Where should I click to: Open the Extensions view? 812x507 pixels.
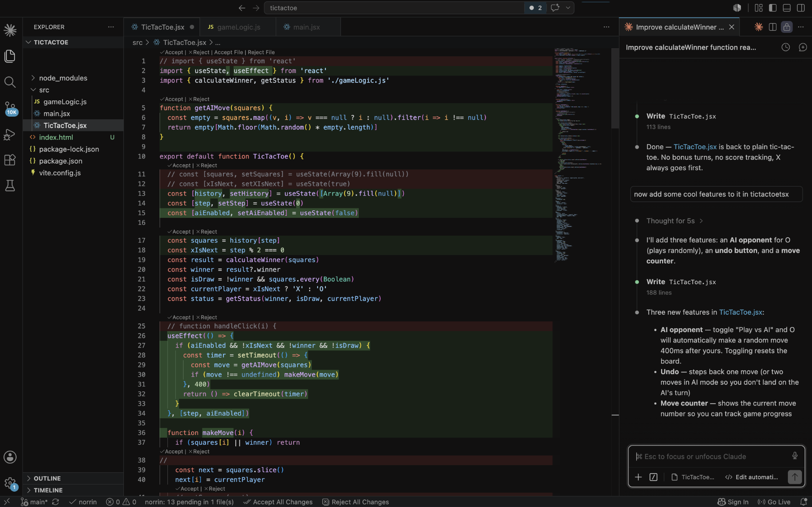[10, 160]
